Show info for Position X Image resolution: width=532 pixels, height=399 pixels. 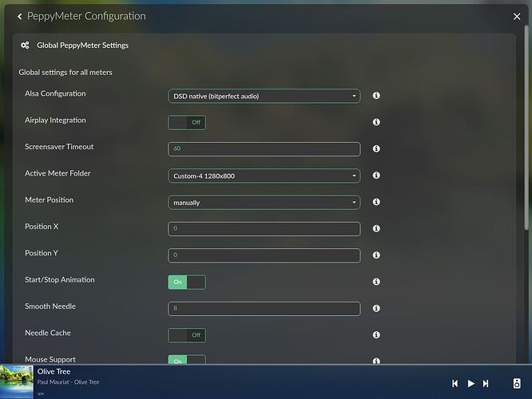pyautogui.click(x=376, y=228)
